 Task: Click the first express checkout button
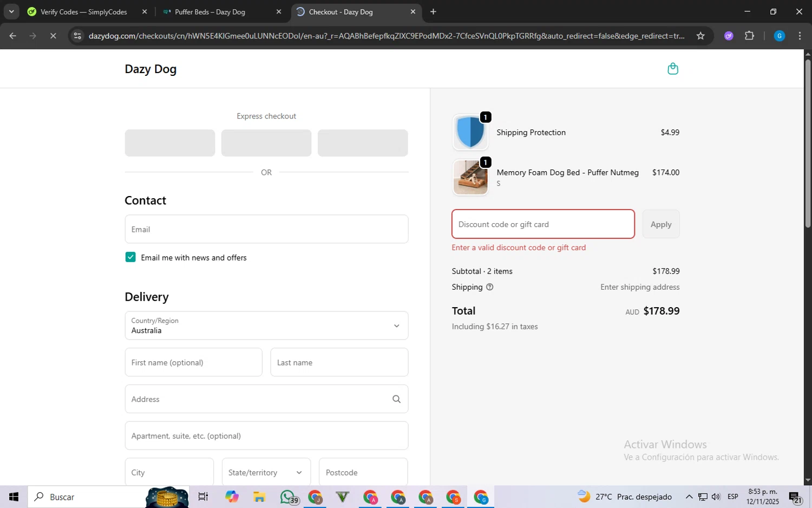(170, 143)
